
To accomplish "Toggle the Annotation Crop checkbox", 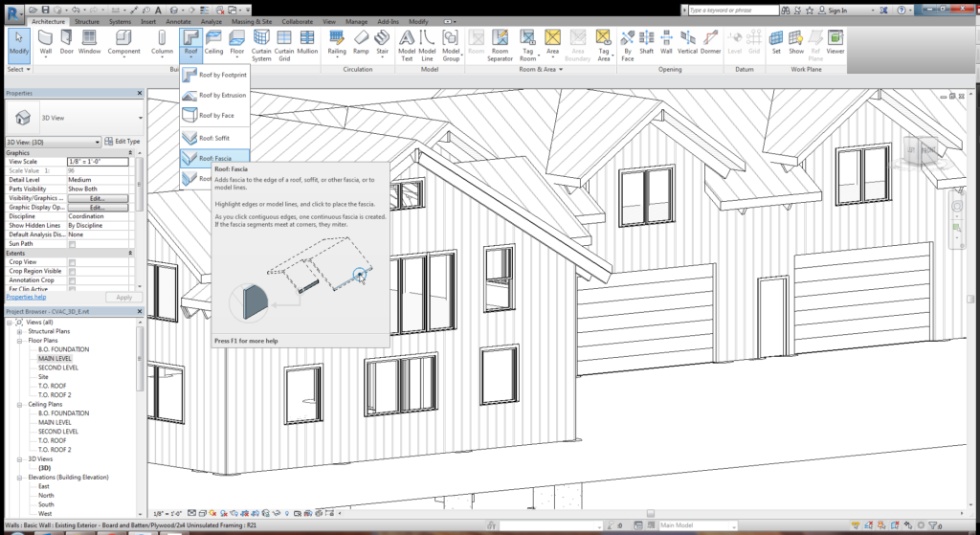I will pyautogui.click(x=72, y=280).
